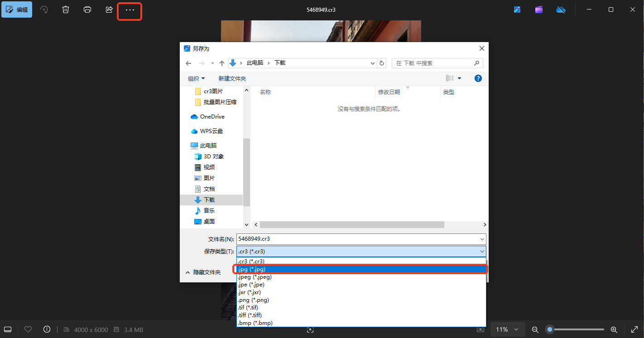The height and width of the screenshot is (338, 644).
Task: Select the Edit image button
Action: tap(17, 9)
